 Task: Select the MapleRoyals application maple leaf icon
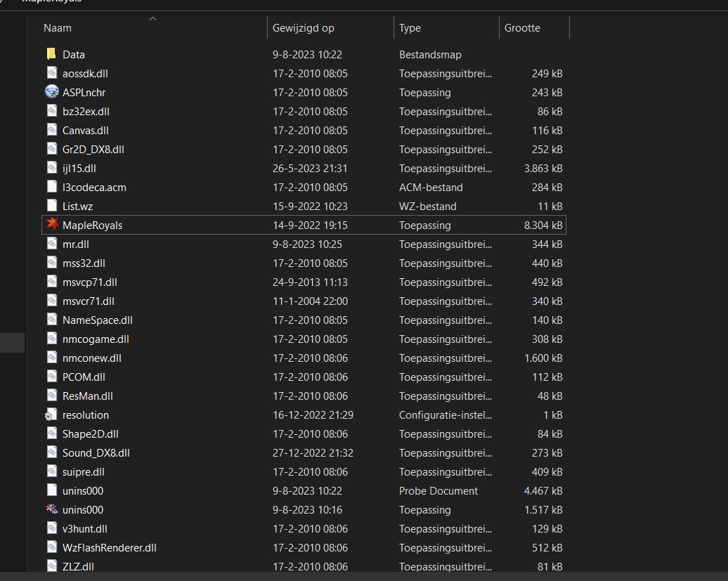tap(51, 225)
